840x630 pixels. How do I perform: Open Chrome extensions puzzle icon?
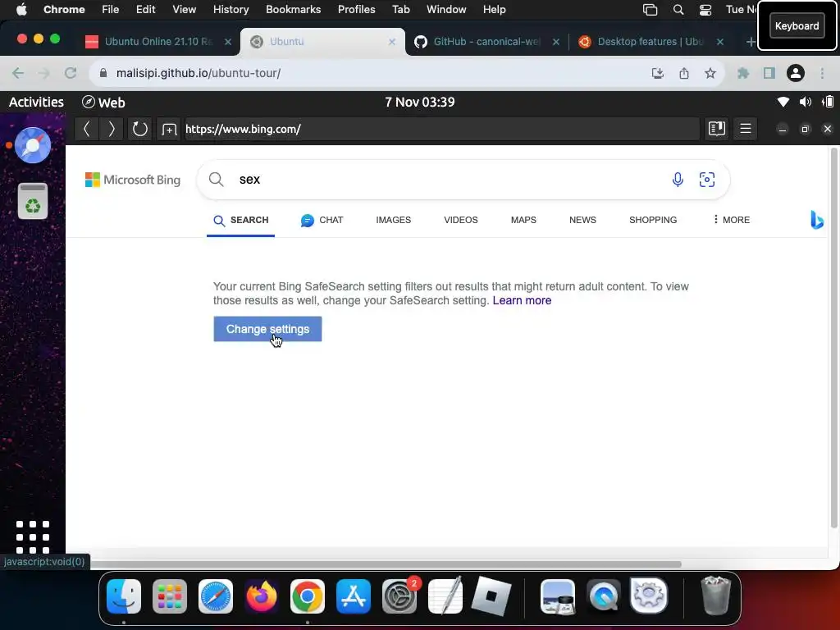tap(742, 73)
